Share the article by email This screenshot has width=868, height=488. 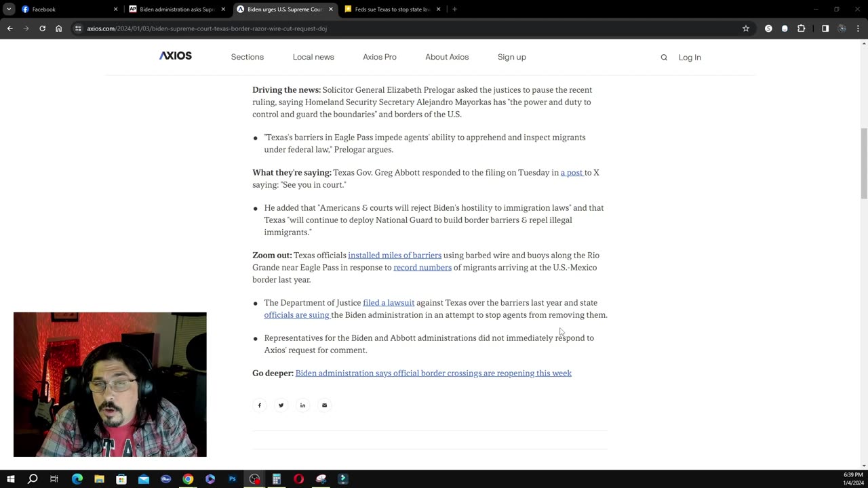[x=324, y=405]
